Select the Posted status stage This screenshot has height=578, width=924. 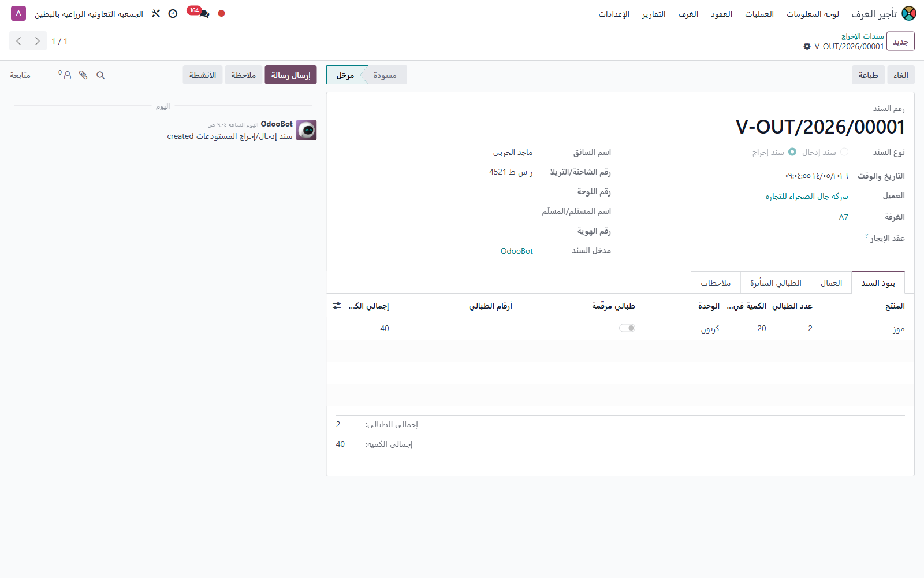(x=345, y=75)
